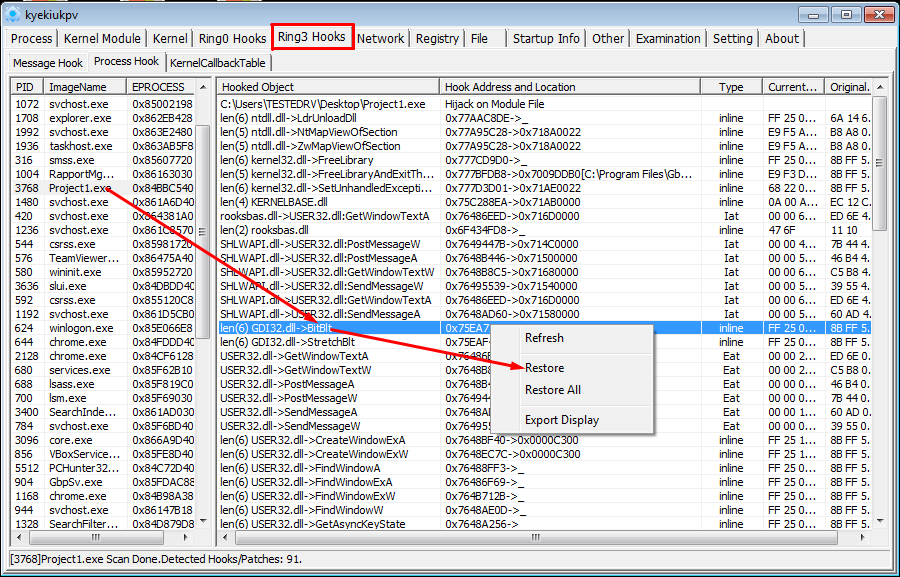
Task: Switch to the Kernel Module tab
Action: tap(102, 39)
